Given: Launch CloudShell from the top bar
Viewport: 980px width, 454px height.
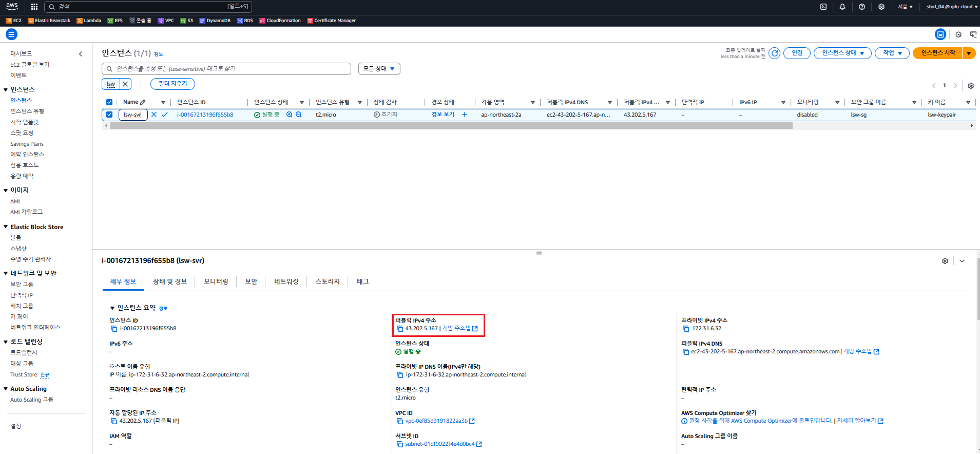Looking at the screenshot, I should pos(823,7).
